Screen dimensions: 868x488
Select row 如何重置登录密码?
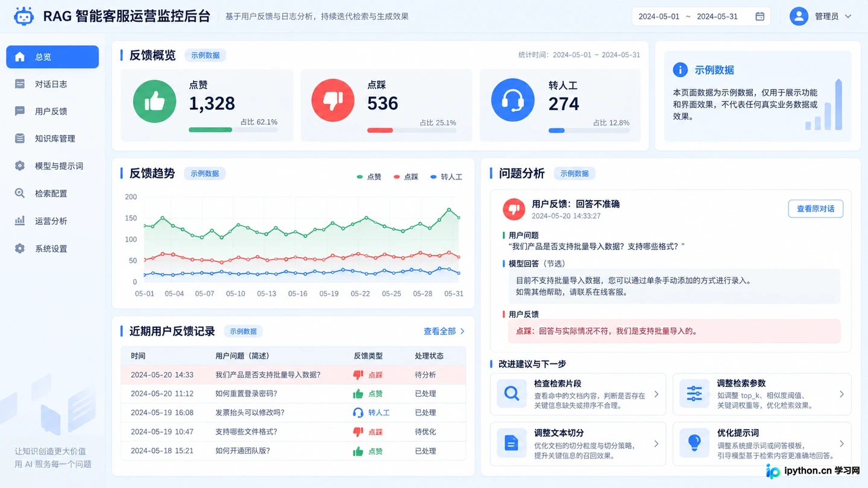(294, 393)
